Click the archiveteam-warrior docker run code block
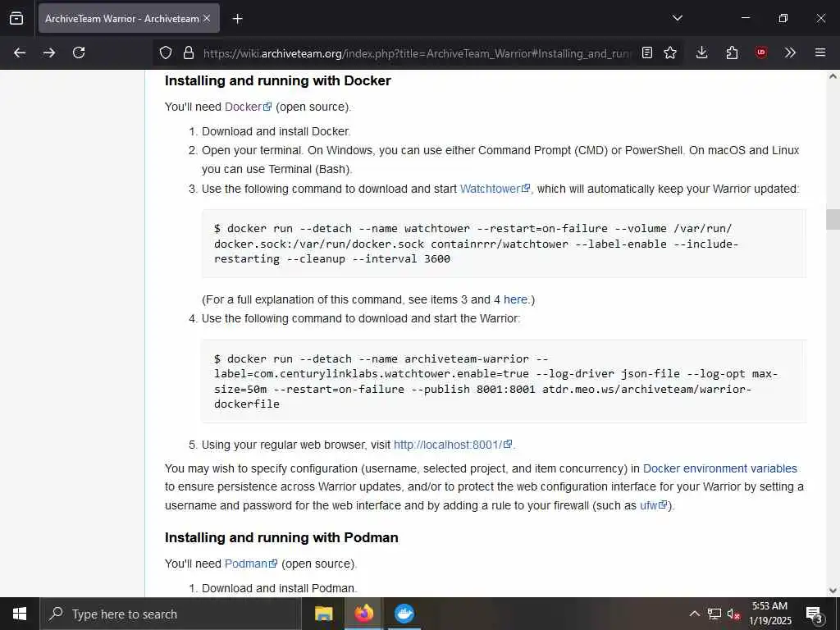 [x=504, y=381]
